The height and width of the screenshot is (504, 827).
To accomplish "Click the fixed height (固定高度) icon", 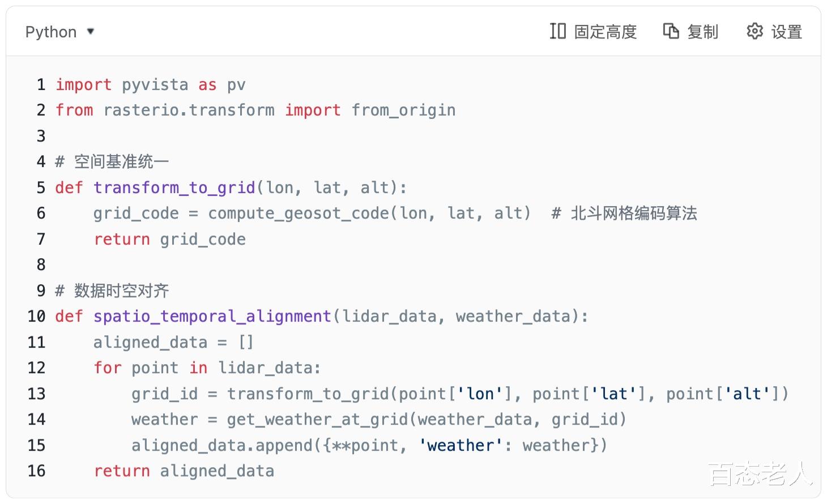I will tap(557, 31).
